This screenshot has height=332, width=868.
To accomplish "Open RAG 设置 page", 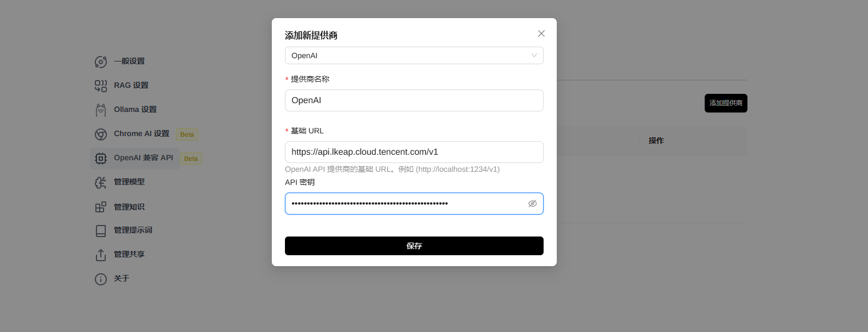I will [131, 85].
